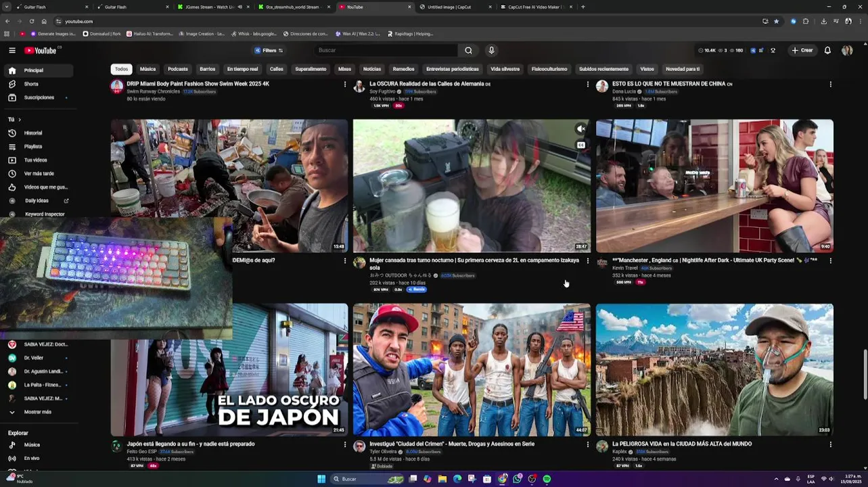Open Mujer cansada tras turno nocturno title
Viewport: 868px width, 487px height.
(474, 263)
